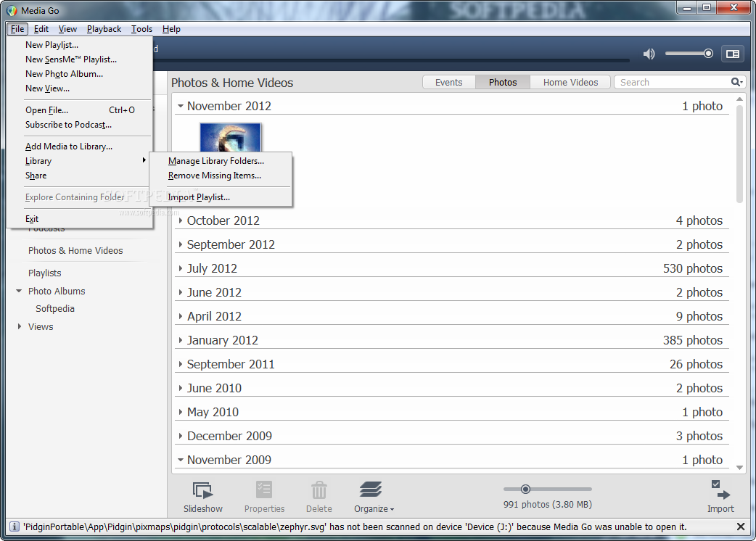Select Remove Missing Items...
Image resolution: width=756 pixels, height=541 pixels.
[x=221, y=175]
